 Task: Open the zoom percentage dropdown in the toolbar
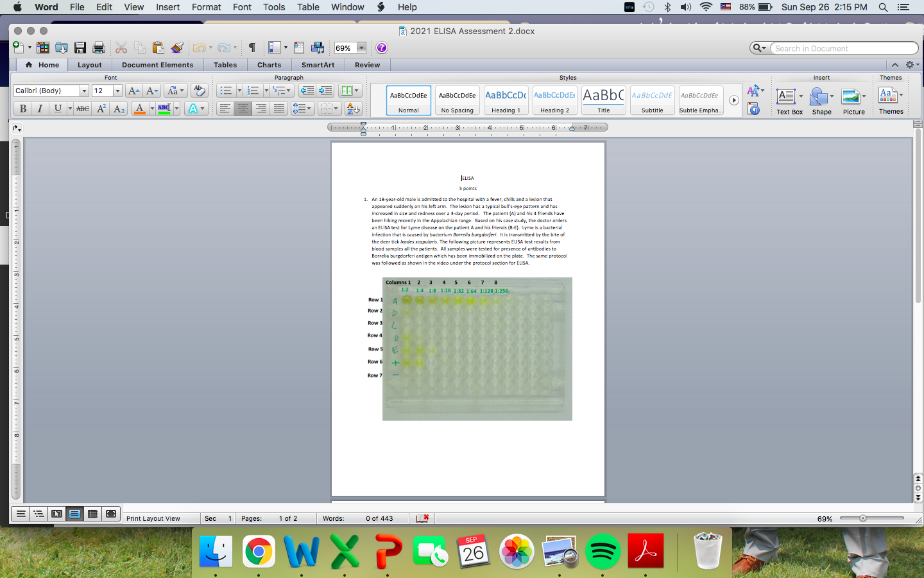click(x=362, y=48)
